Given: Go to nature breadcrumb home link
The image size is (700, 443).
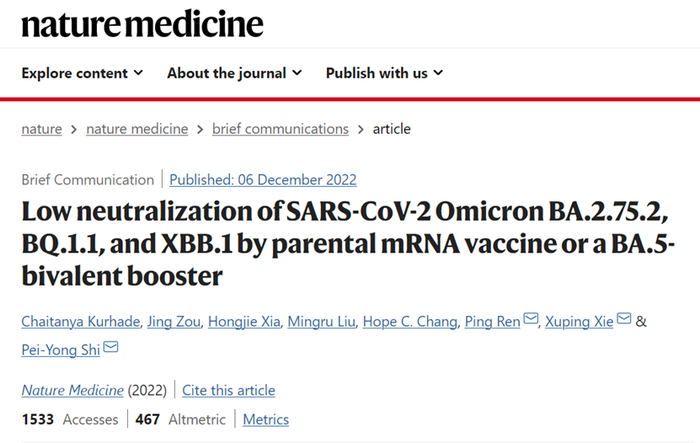Looking at the screenshot, I should [41, 129].
